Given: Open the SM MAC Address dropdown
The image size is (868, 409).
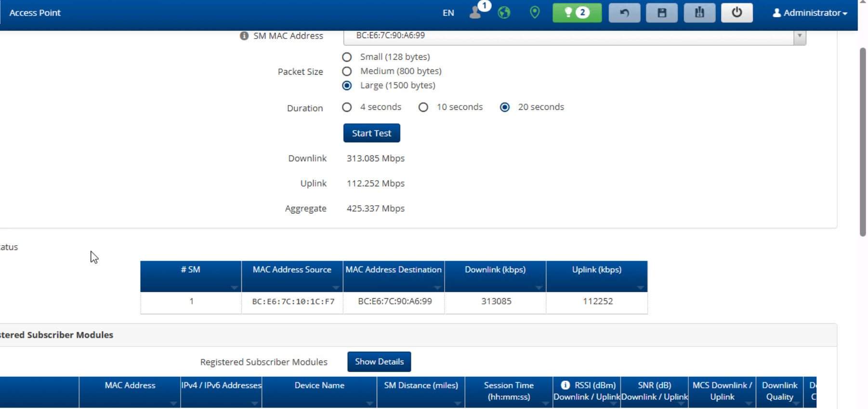Looking at the screenshot, I should 799,36.
